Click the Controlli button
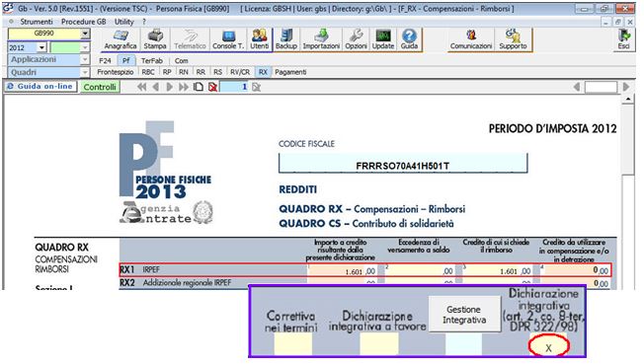 [x=100, y=87]
